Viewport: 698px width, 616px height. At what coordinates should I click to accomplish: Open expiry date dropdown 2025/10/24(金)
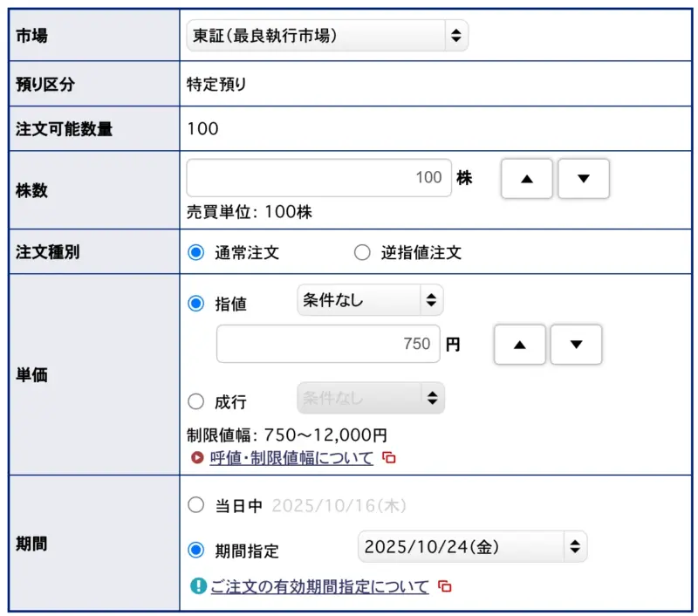pos(472,547)
